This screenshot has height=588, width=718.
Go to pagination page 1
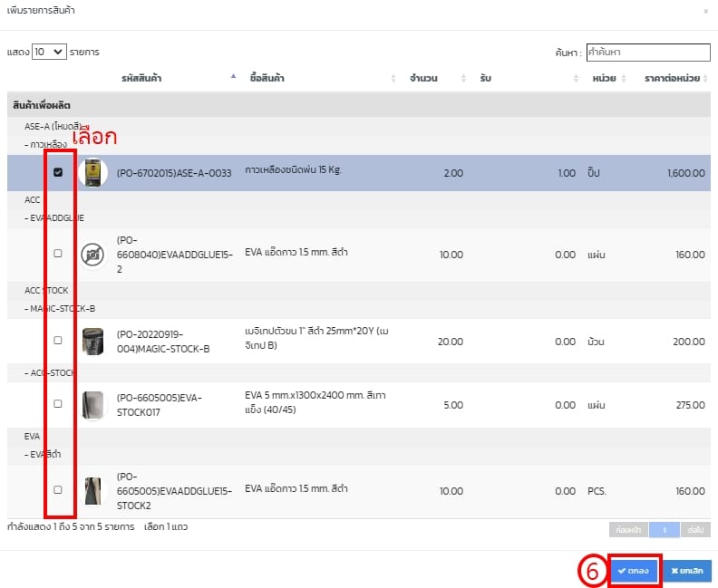point(664,528)
